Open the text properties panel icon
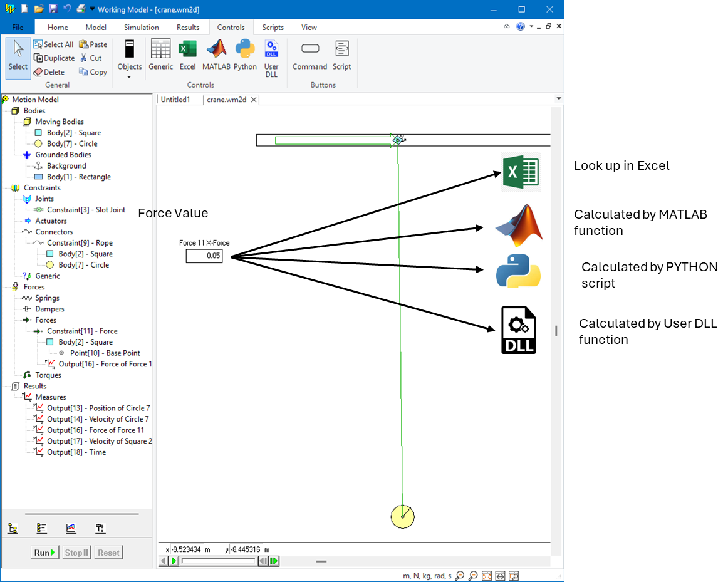This screenshot has height=582, width=728. pos(100,528)
